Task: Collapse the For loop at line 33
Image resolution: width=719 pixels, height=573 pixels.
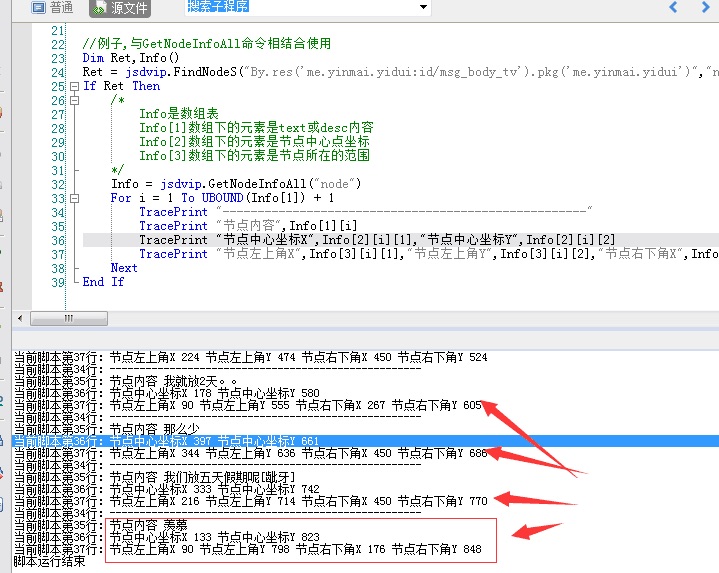Action: (x=73, y=198)
